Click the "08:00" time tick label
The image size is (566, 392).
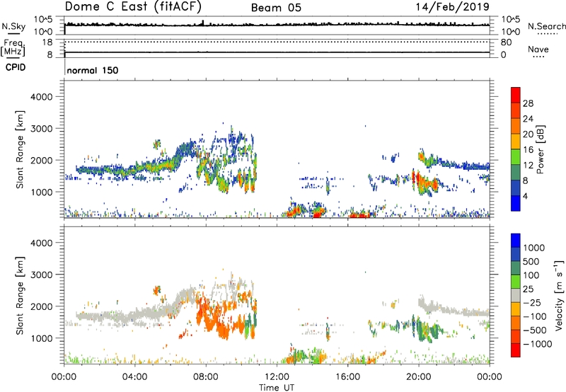click(206, 377)
